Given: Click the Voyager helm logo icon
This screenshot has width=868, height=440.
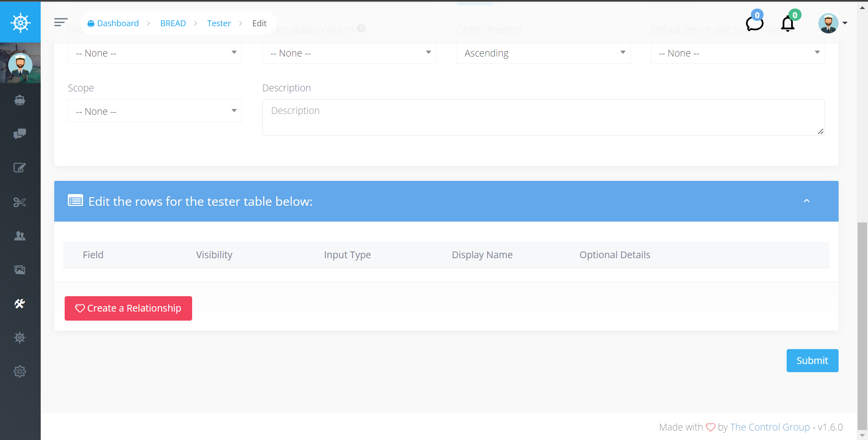Looking at the screenshot, I should click(20, 22).
